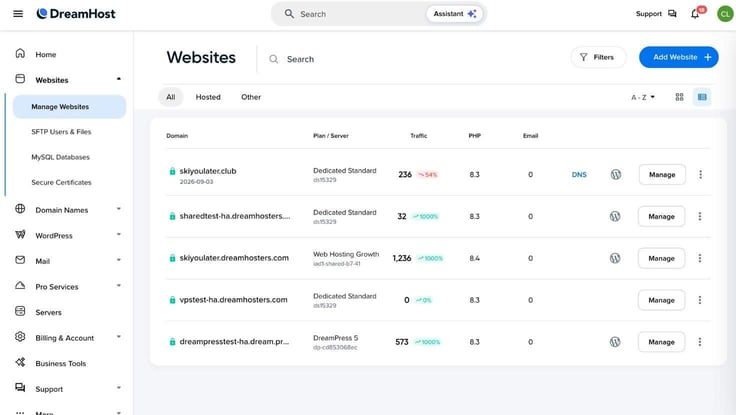Select the All tab
The width and height of the screenshot is (736, 415).
click(x=170, y=97)
